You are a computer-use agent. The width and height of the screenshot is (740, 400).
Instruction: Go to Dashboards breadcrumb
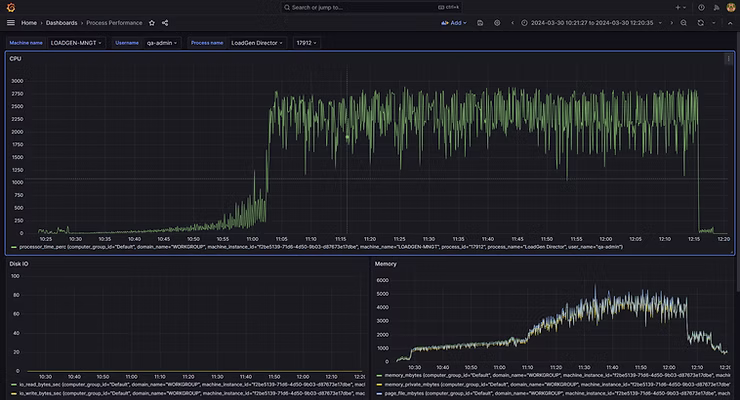pyautogui.click(x=61, y=23)
